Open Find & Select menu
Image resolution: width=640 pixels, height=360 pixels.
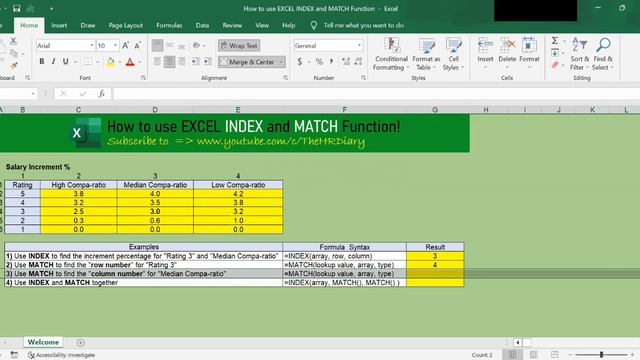(603, 54)
